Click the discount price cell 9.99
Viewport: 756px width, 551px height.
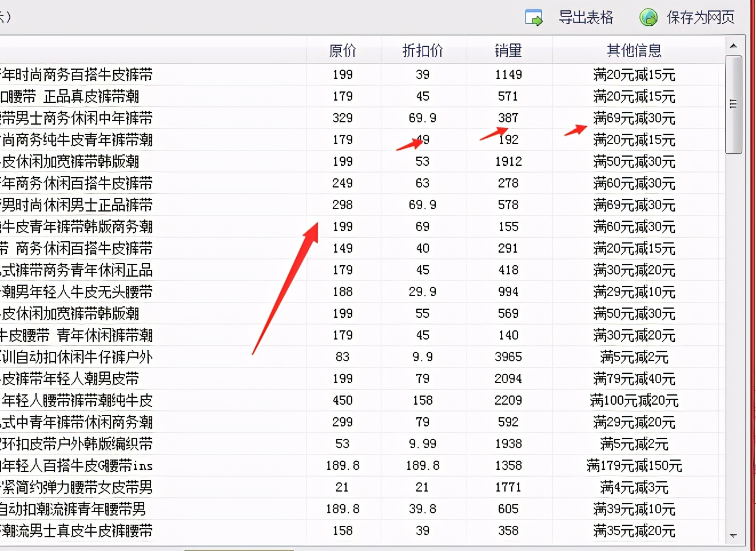pos(423,444)
